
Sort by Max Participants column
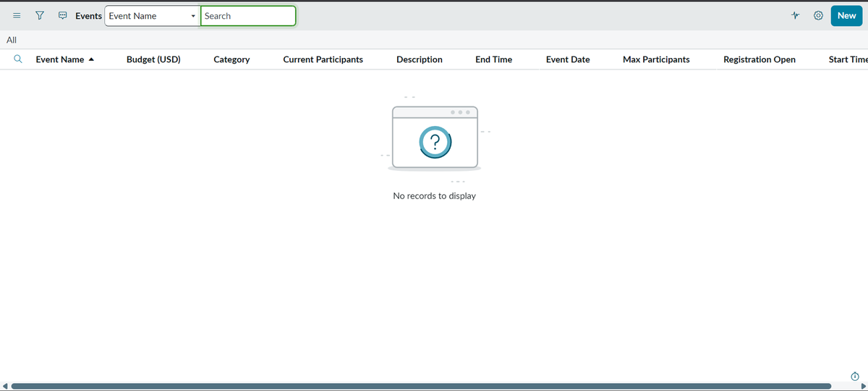[x=656, y=59]
